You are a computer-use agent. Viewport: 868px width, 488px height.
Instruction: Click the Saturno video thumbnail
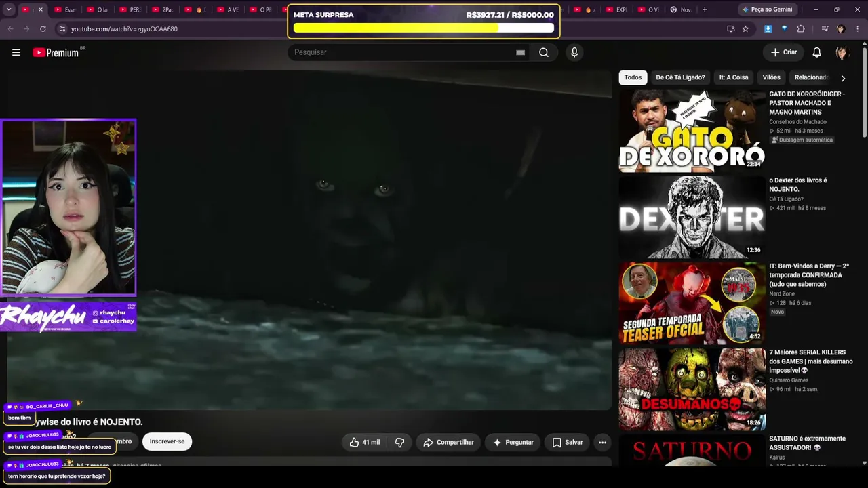click(692, 451)
